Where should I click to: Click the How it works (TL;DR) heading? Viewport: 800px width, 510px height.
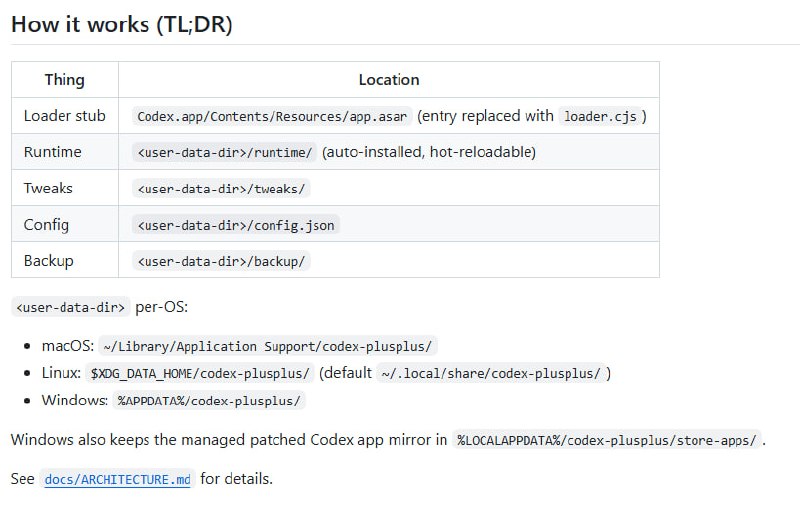click(121, 24)
